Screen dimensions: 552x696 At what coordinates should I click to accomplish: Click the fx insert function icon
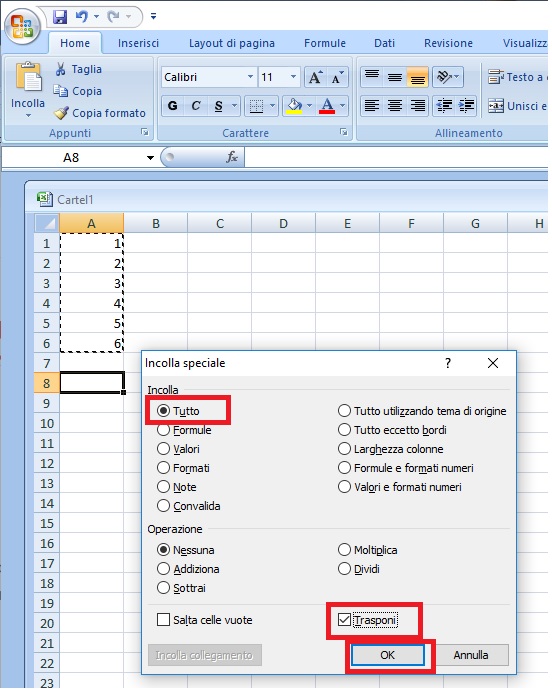tap(232, 157)
